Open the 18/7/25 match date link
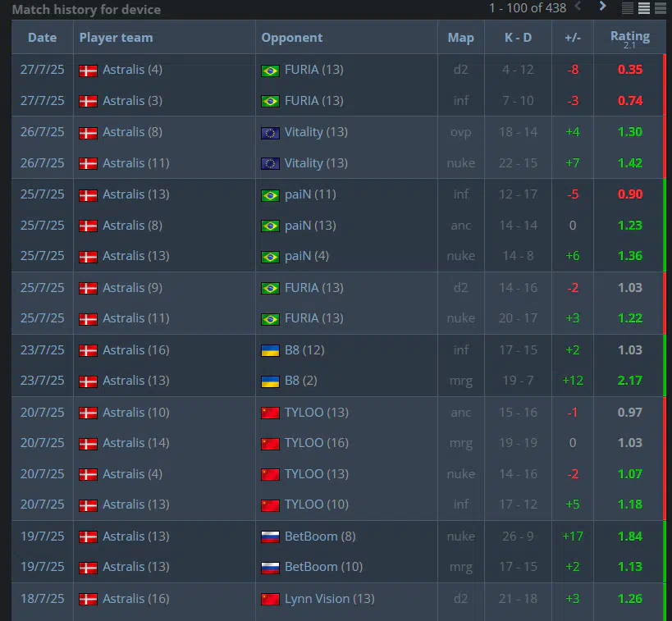Viewport: 672px width, 621px height. tap(42, 599)
